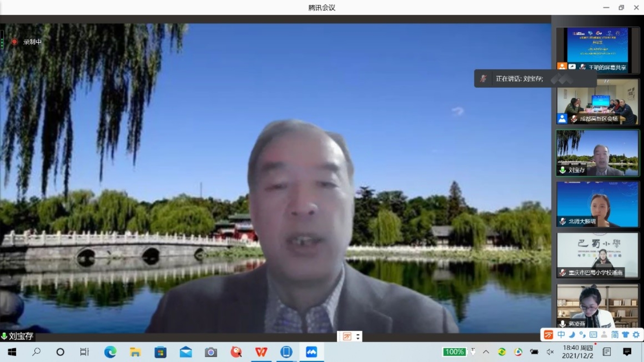This screenshot has width=644, height=362.
Task: Click the Tencent Meeting taskbar icon
Action: click(311, 352)
